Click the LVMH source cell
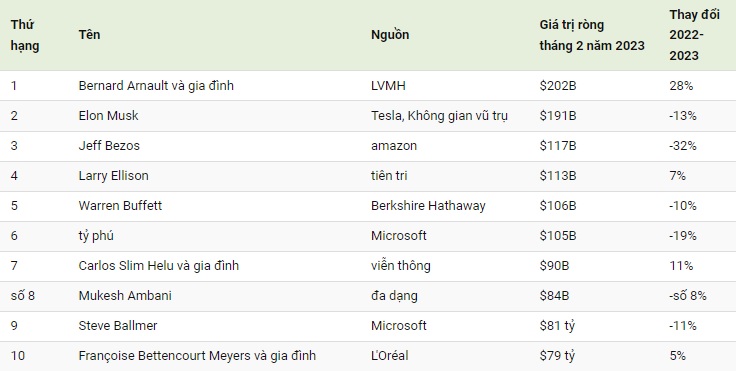 coord(388,86)
